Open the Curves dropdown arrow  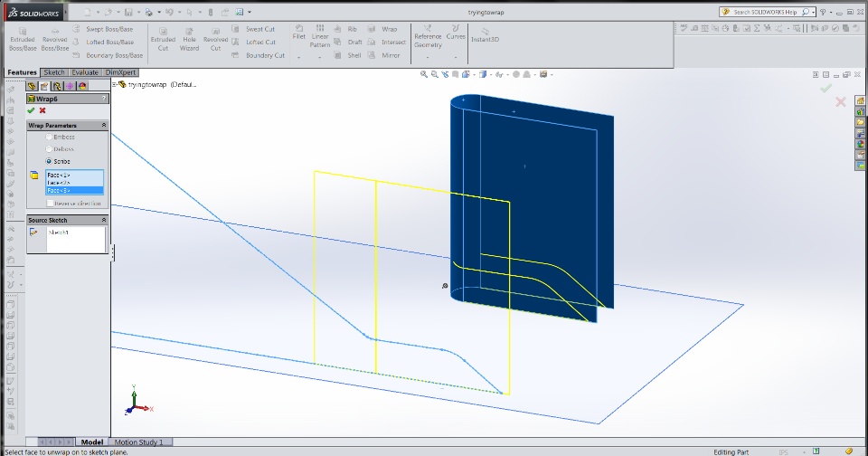point(456,57)
